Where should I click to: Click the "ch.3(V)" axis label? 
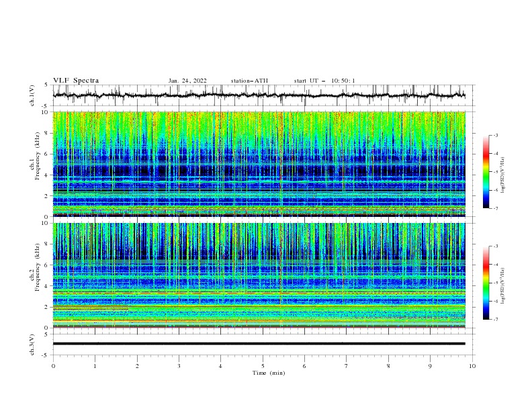(x=32, y=345)
